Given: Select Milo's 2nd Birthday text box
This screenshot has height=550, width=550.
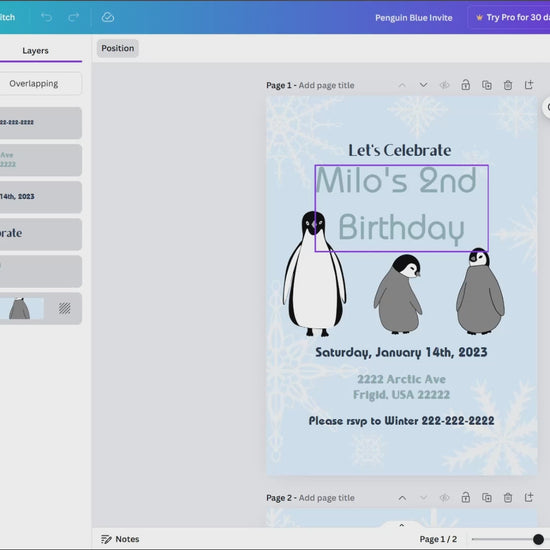Looking at the screenshot, I should click(402, 208).
